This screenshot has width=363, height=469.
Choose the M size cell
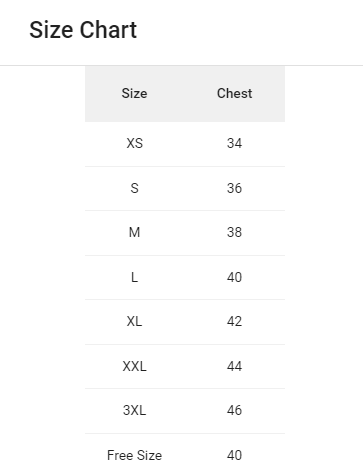pyautogui.click(x=134, y=232)
